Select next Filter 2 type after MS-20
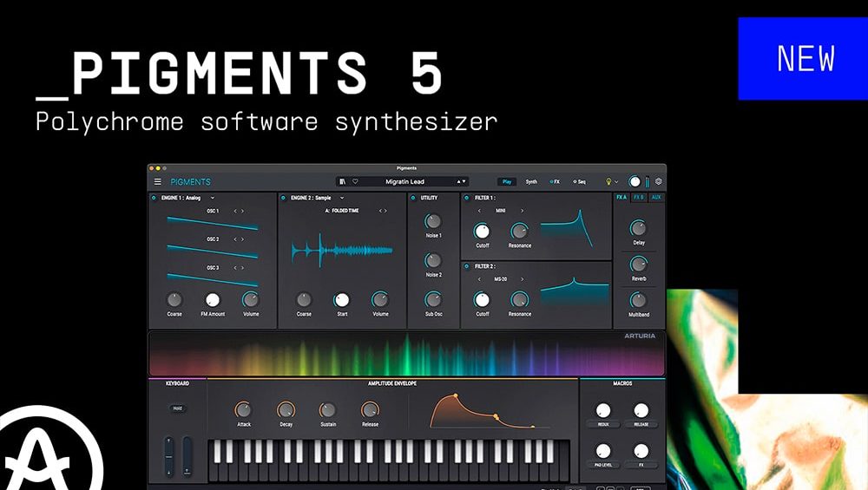The width and height of the screenshot is (868, 490). (x=522, y=279)
